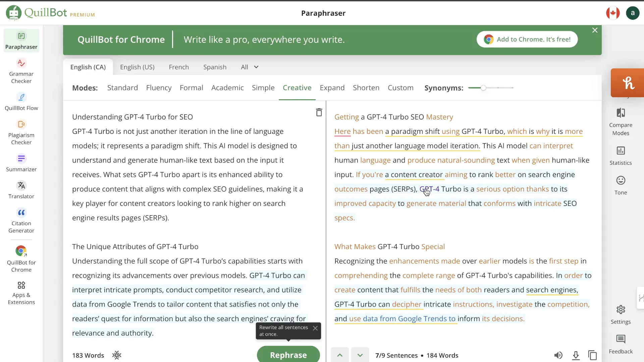Screen dimensions: 644x362
Task: Select the Custom mode
Action: [400, 88]
